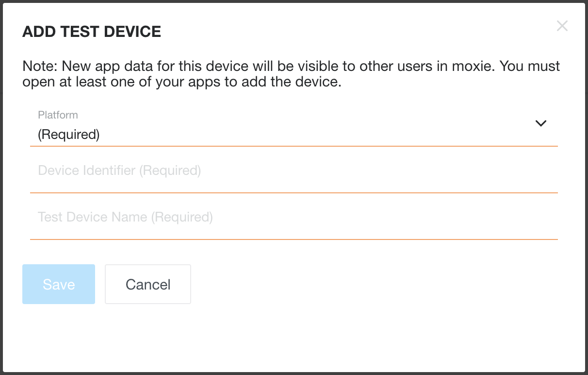Save the new test device

coord(59,284)
